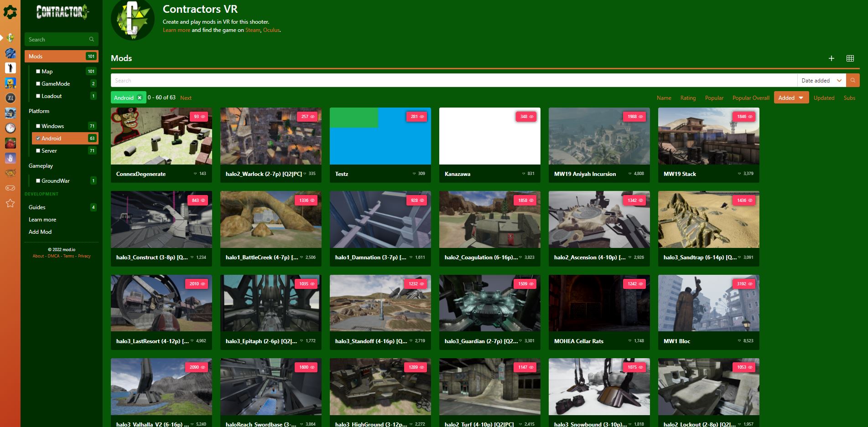Open the star favorites sidebar icon

[10, 203]
